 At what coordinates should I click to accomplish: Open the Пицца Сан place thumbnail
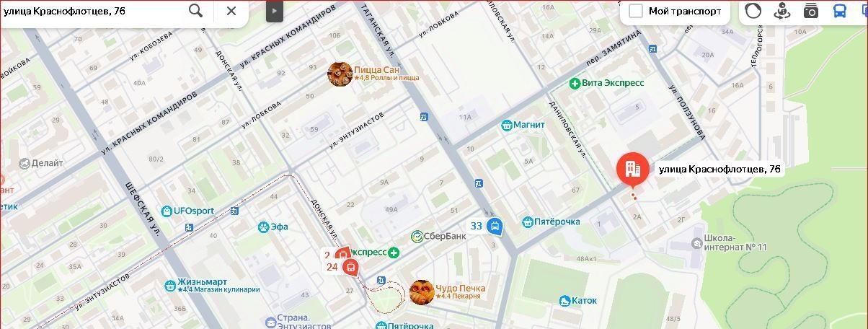340,74
